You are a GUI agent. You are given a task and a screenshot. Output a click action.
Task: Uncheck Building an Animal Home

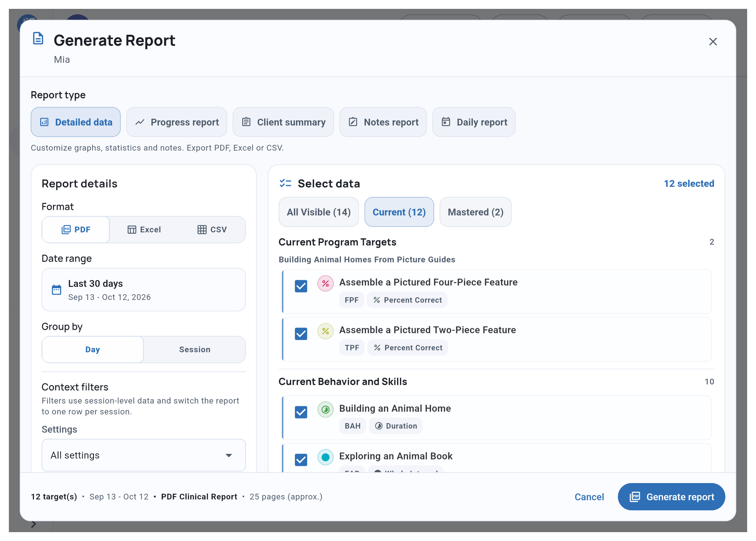301,412
